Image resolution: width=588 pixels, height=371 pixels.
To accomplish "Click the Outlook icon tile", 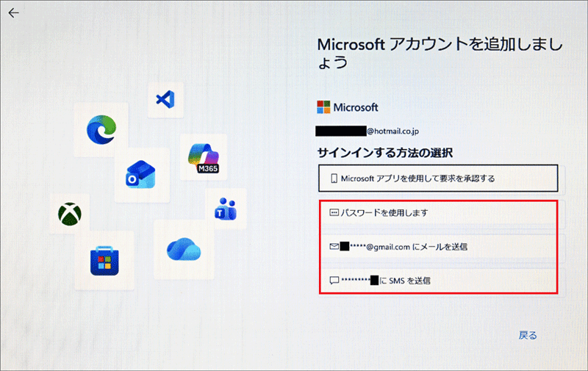I will (x=142, y=175).
